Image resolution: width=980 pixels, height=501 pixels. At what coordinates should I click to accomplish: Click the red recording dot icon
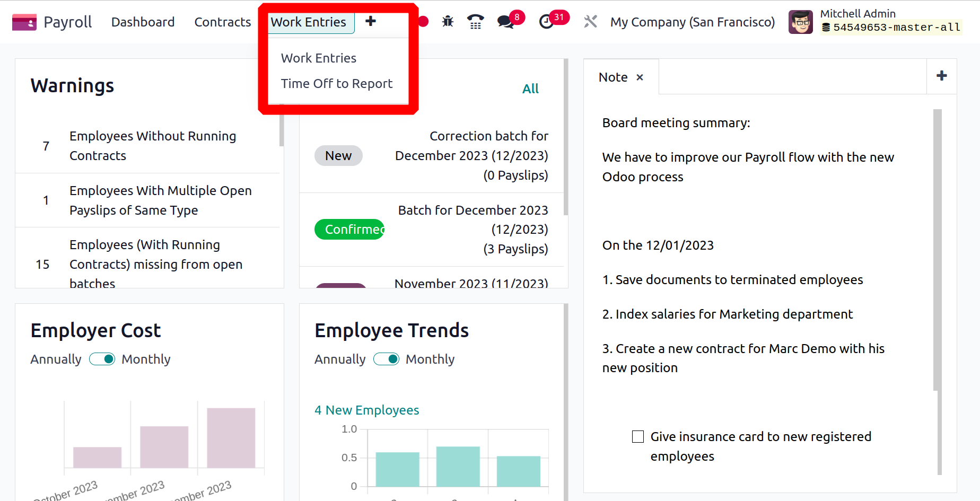423,22
